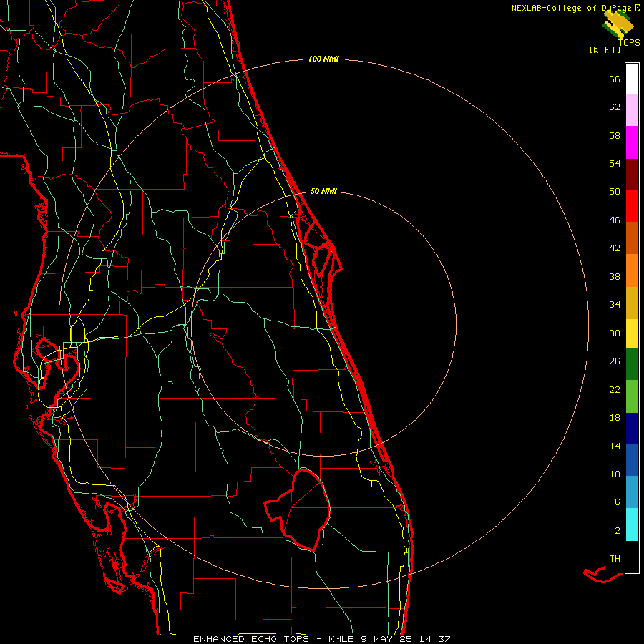Click the KMLB radar site identifier
The height and width of the screenshot is (644, 644).
point(343,639)
